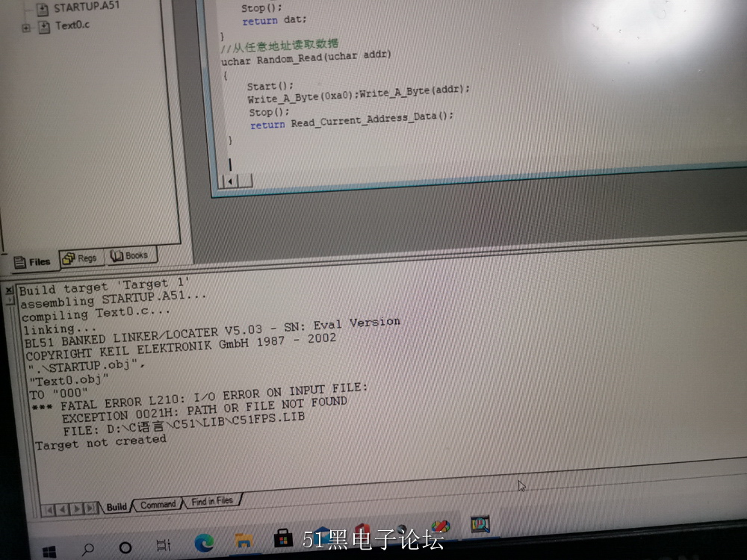Click the 'compiling Text0.c...' line
The width and height of the screenshot is (747, 560).
[96, 314]
